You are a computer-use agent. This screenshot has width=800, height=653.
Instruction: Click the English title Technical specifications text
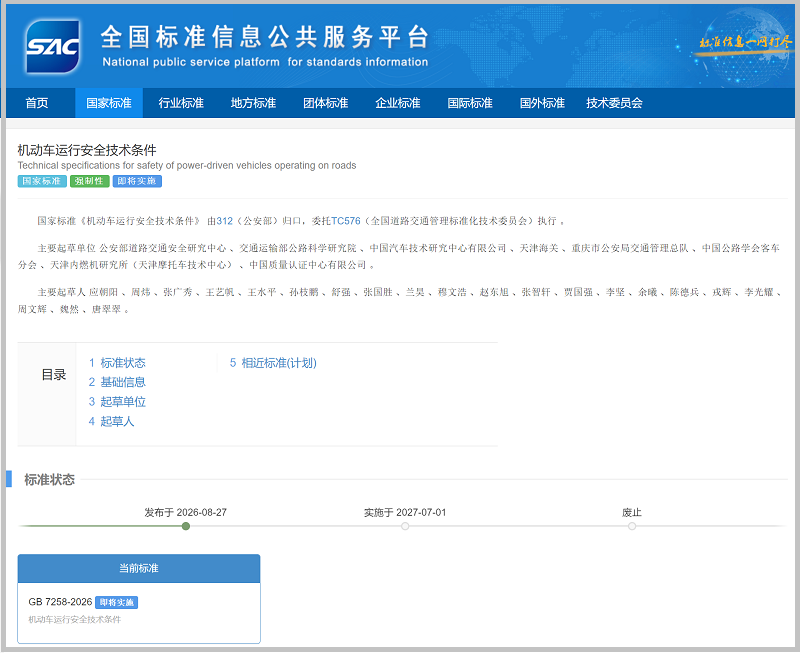click(187, 165)
